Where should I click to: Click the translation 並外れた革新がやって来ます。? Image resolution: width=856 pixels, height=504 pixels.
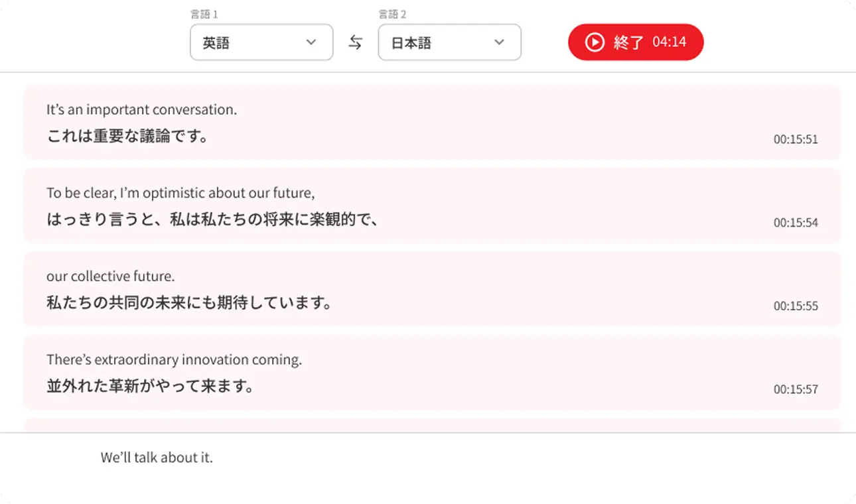point(151,386)
